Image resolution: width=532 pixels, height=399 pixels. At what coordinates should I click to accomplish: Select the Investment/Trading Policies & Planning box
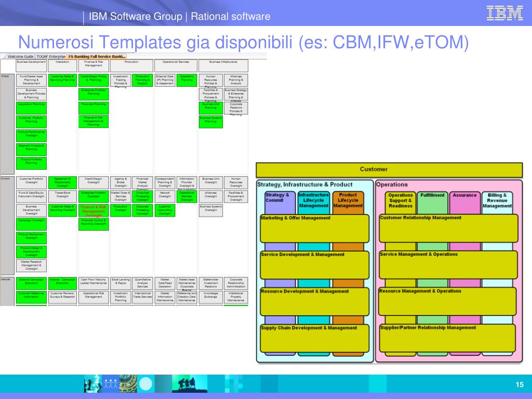121,81
